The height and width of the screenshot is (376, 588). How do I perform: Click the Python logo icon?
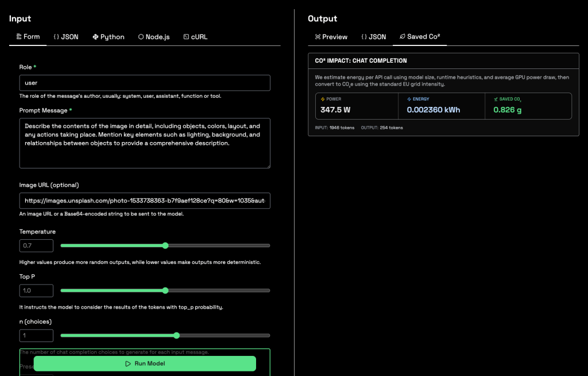point(95,37)
